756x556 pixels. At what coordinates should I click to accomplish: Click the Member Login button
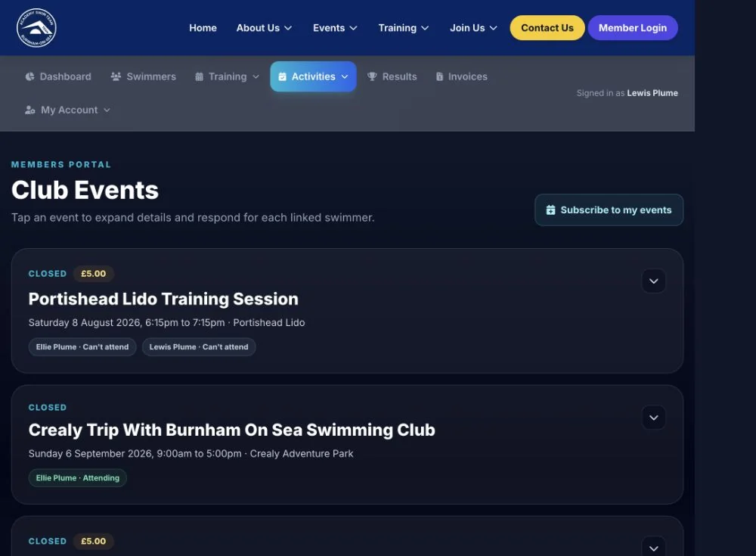[633, 28]
